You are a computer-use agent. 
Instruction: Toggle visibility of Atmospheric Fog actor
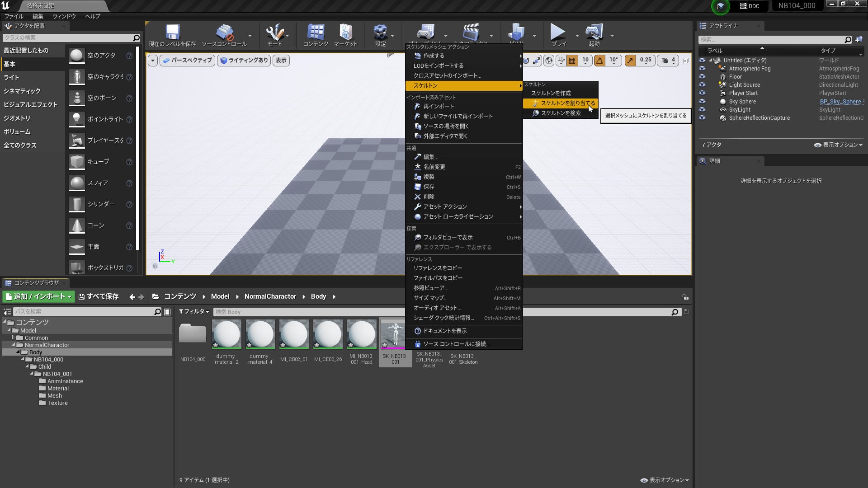(702, 69)
